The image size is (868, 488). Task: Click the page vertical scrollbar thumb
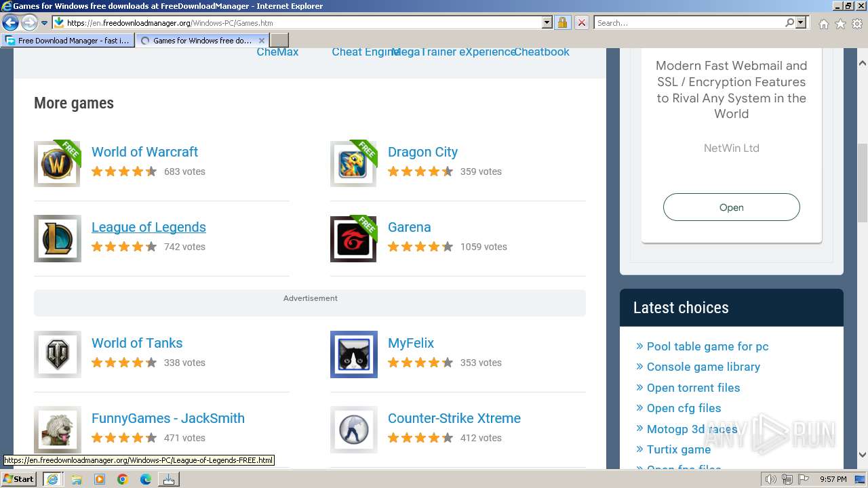[862, 182]
